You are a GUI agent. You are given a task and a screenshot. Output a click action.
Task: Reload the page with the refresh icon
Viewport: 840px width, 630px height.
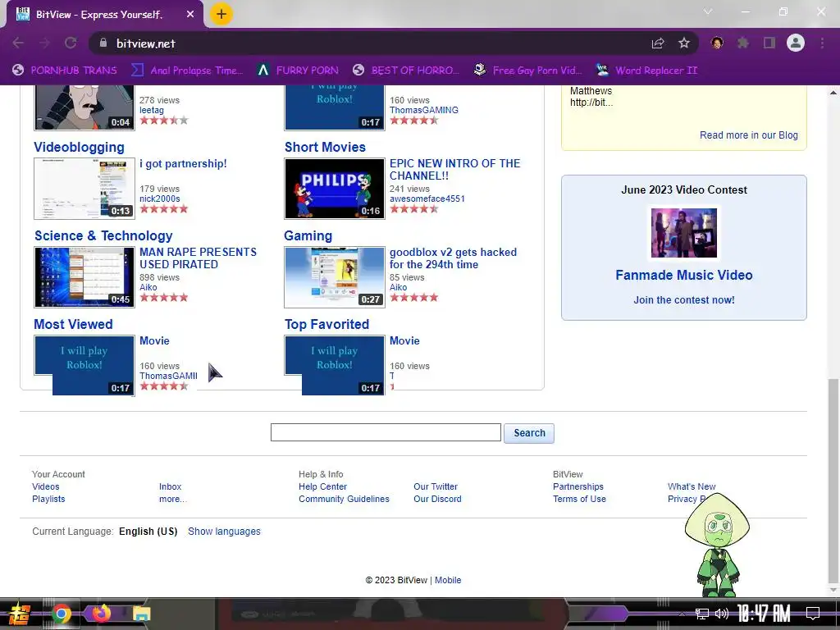(x=71, y=43)
